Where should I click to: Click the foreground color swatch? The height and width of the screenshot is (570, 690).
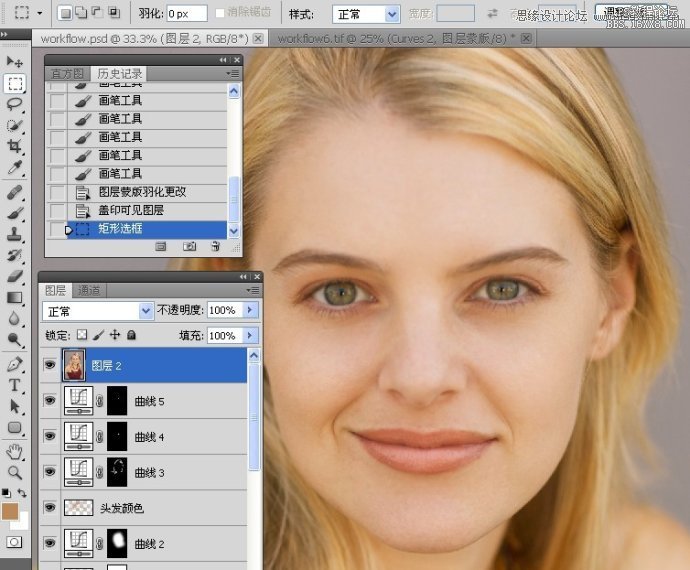pos(10,512)
